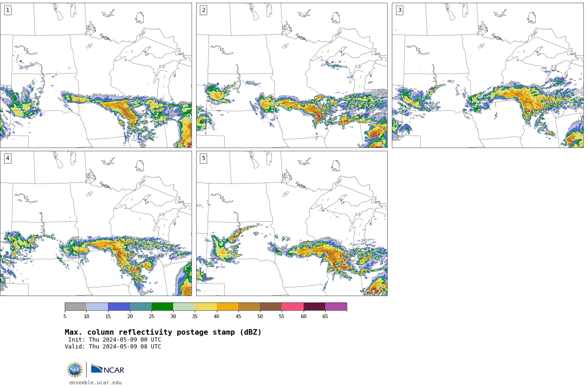Click the maroon 60-65 dBZ swatch

(314, 307)
